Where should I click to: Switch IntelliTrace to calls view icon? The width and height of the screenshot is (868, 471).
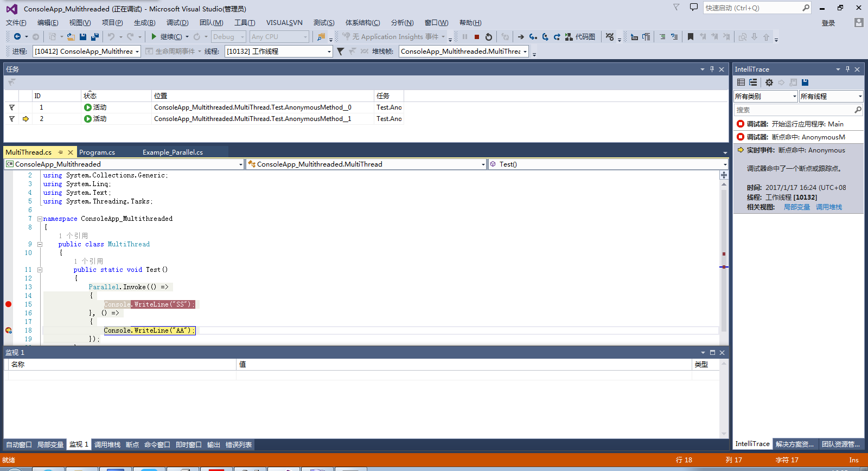coord(753,82)
